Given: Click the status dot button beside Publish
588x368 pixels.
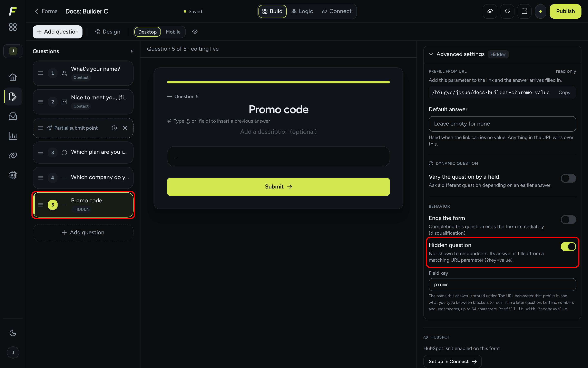Looking at the screenshot, I should pyautogui.click(x=540, y=11).
